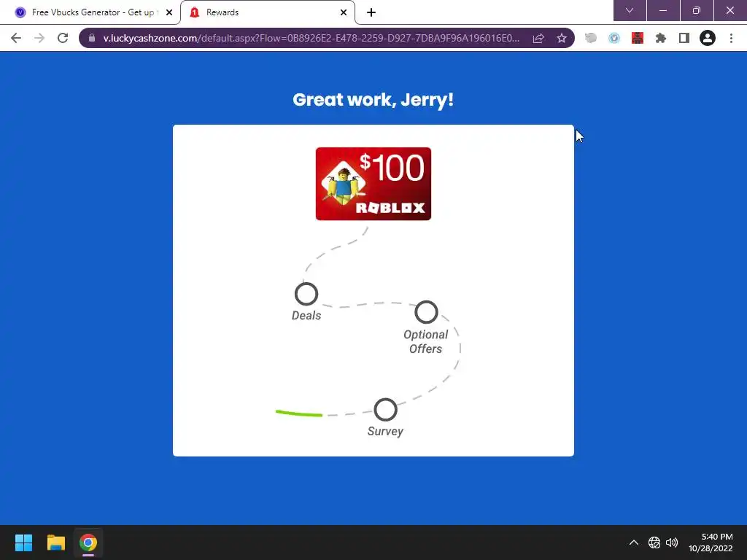
Task: Open the blue circular V extension
Action: point(614,38)
